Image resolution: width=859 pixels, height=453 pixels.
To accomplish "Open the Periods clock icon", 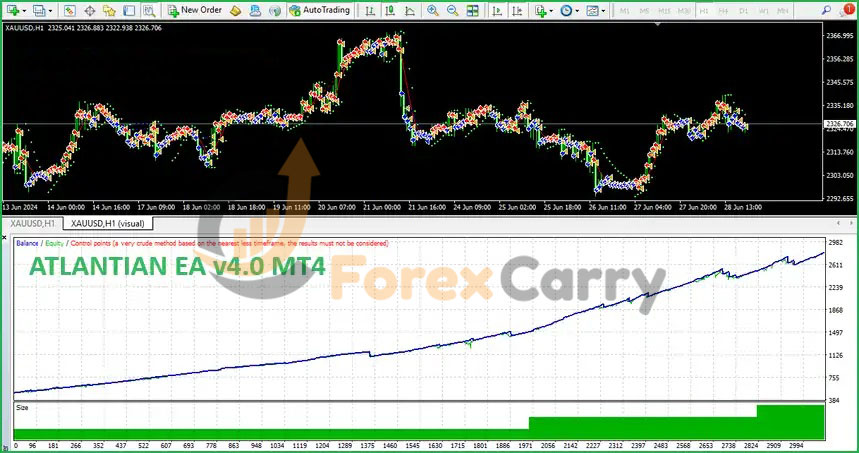I will pyautogui.click(x=566, y=10).
